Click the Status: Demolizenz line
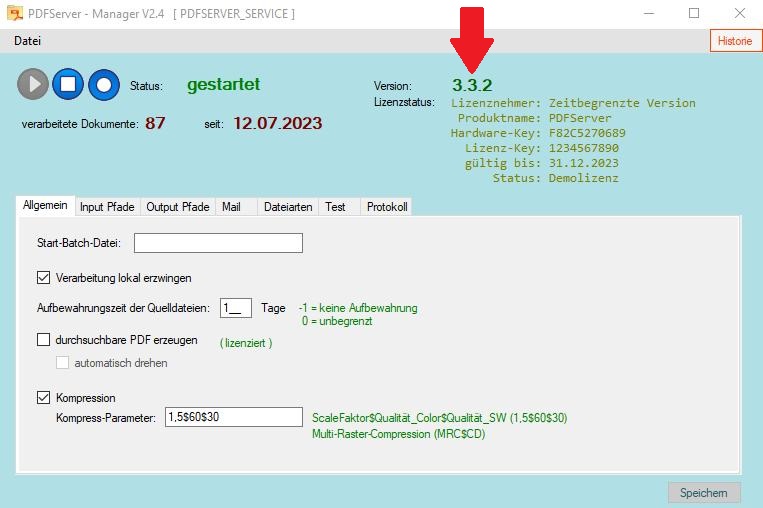 (555, 178)
